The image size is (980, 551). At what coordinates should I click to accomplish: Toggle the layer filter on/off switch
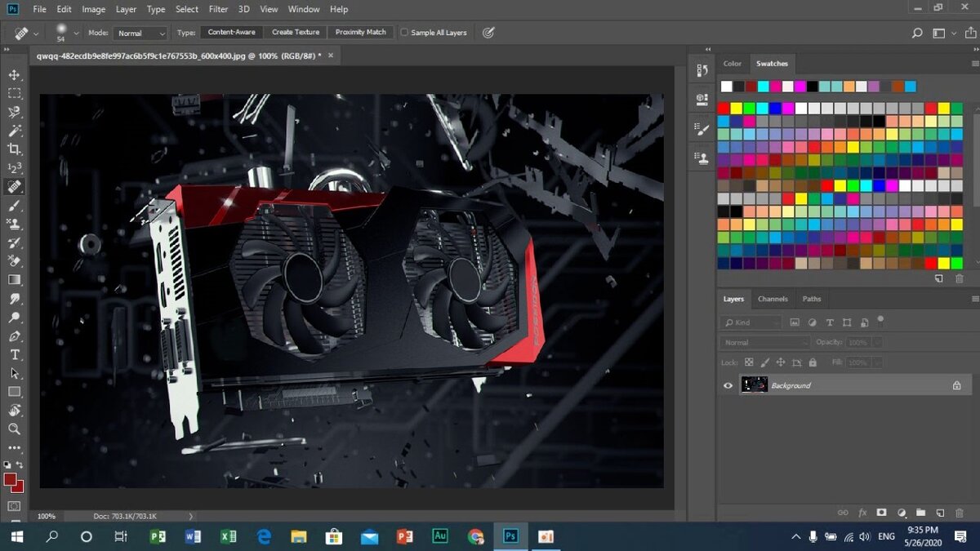[880, 319]
